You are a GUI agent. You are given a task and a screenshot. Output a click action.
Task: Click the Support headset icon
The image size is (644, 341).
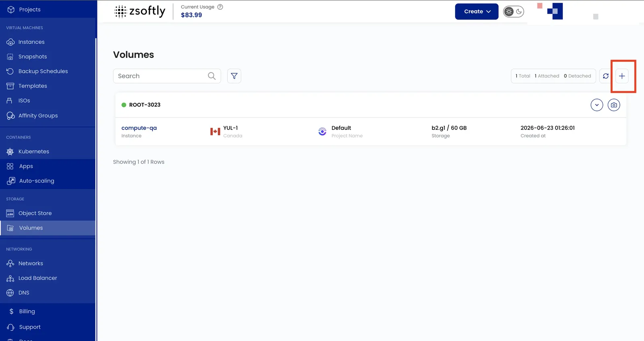point(11,327)
